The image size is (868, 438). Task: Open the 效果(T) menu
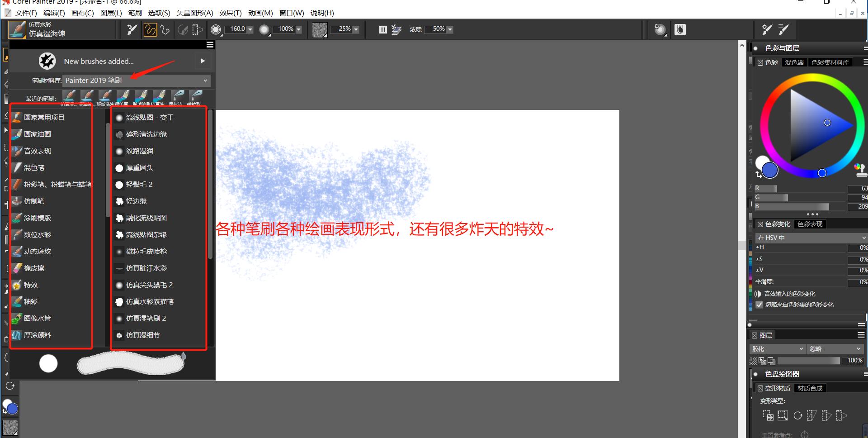click(x=231, y=13)
